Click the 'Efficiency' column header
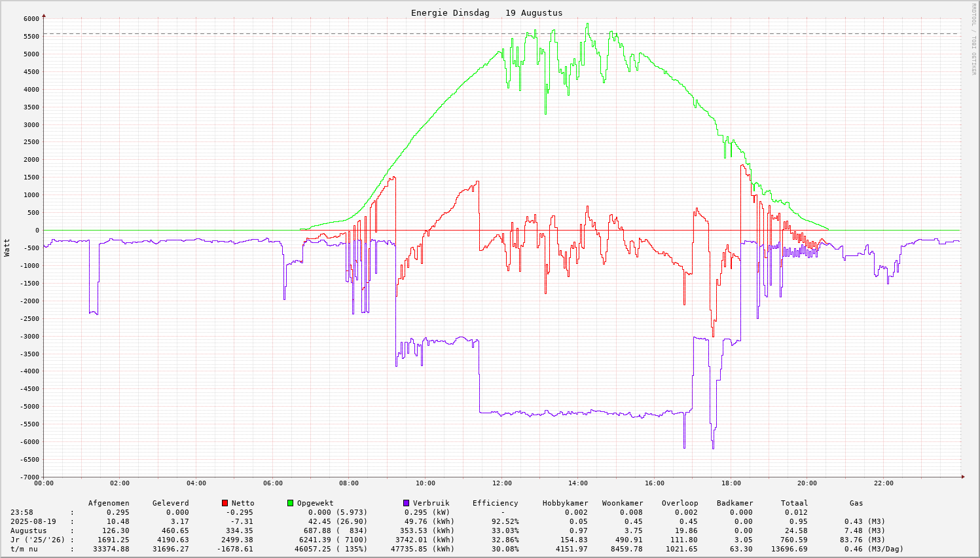This screenshot has height=558, width=980. pyautogui.click(x=495, y=503)
